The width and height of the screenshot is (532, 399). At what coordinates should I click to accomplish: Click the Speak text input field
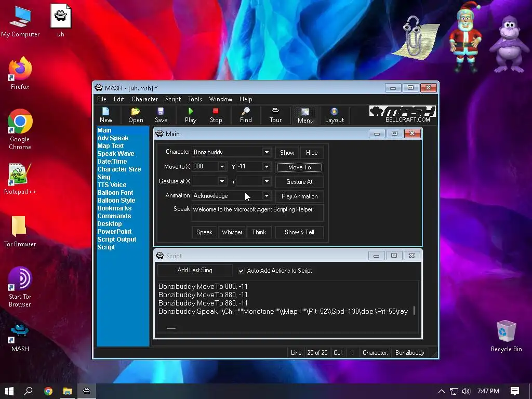pyautogui.click(x=258, y=212)
